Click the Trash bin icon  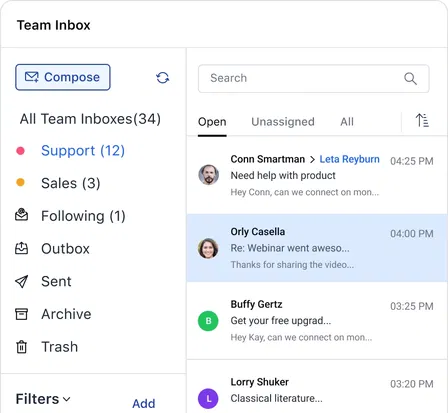22,347
